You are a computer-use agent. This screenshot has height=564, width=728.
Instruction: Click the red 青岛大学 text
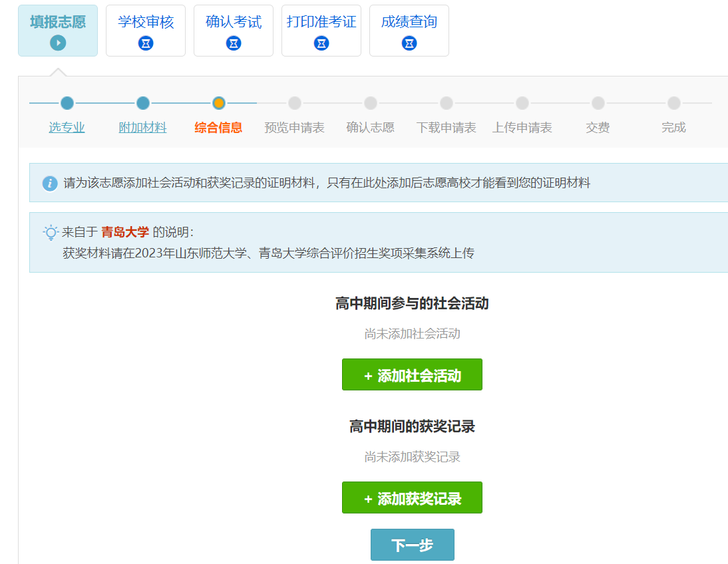point(125,232)
